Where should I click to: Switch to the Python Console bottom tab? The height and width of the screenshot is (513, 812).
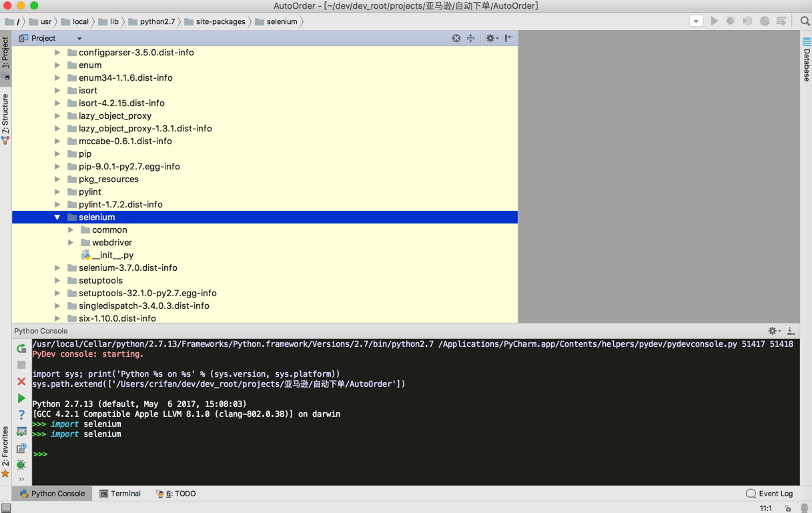coord(52,494)
